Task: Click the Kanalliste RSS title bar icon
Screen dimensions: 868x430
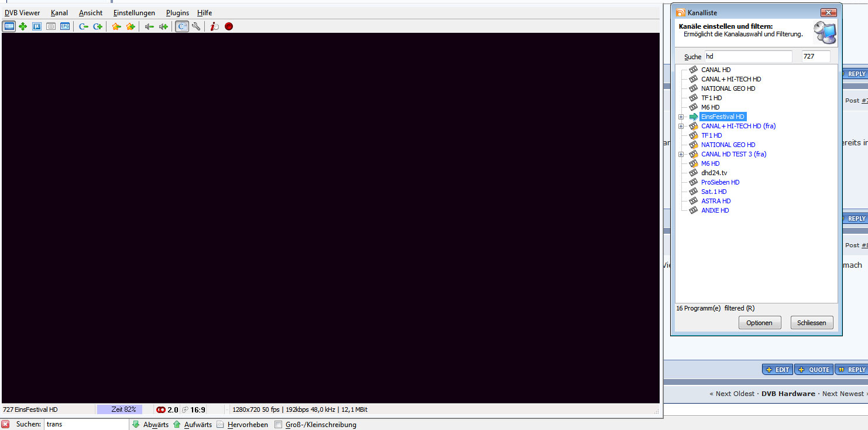Action: pos(681,12)
